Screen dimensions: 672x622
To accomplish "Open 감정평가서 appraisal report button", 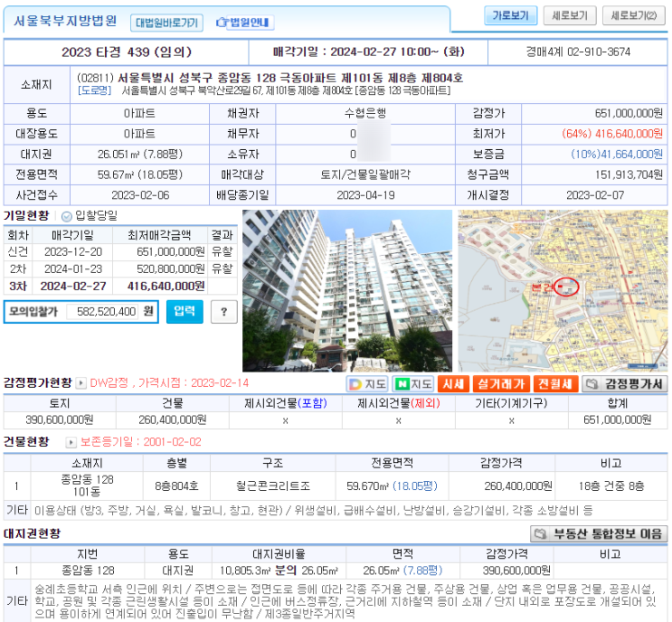I will click(624, 384).
